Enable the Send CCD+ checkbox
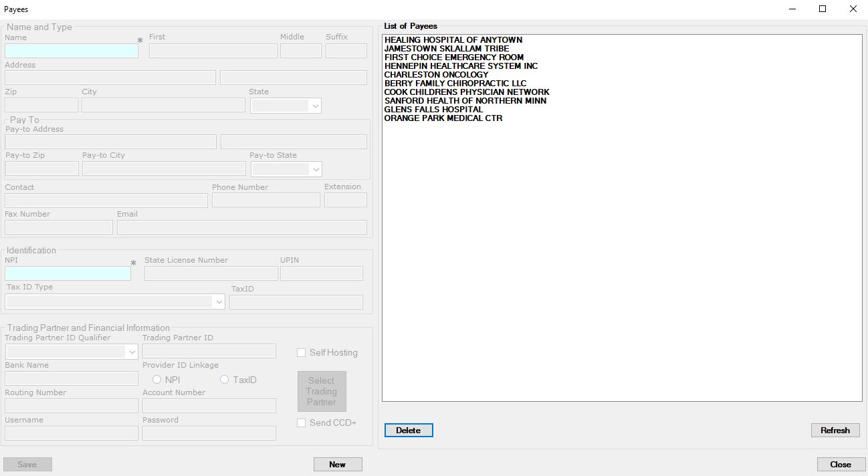 tap(302, 423)
